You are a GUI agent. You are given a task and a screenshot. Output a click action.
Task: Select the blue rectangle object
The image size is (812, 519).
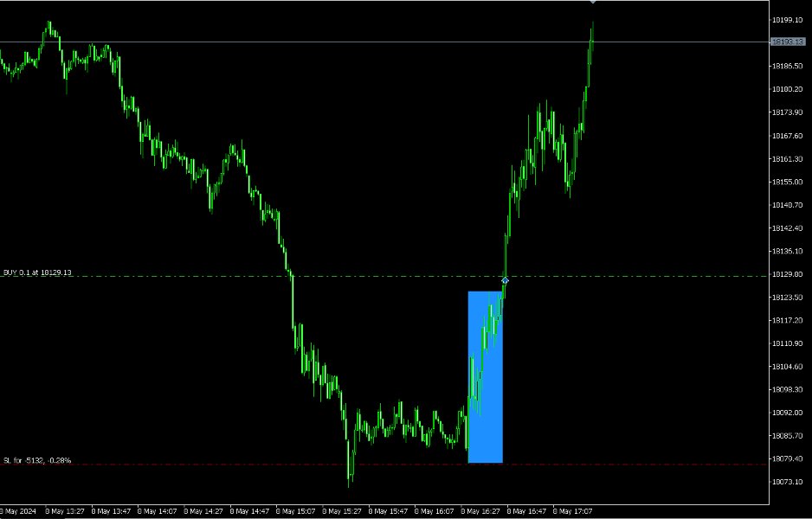pos(486,376)
